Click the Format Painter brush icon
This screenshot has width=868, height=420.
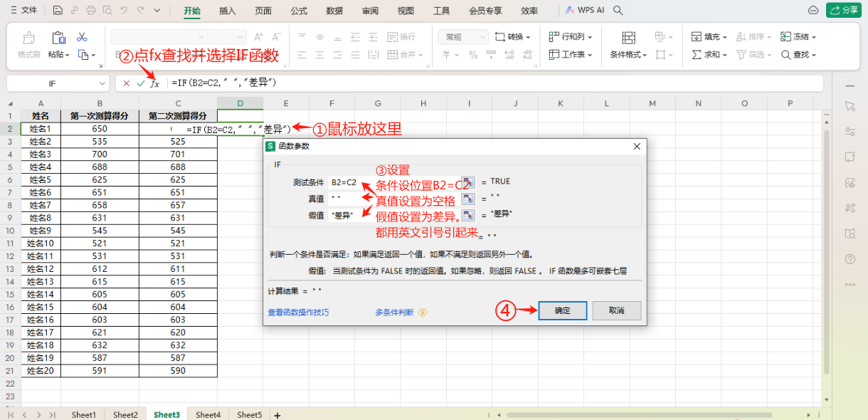[29, 38]
